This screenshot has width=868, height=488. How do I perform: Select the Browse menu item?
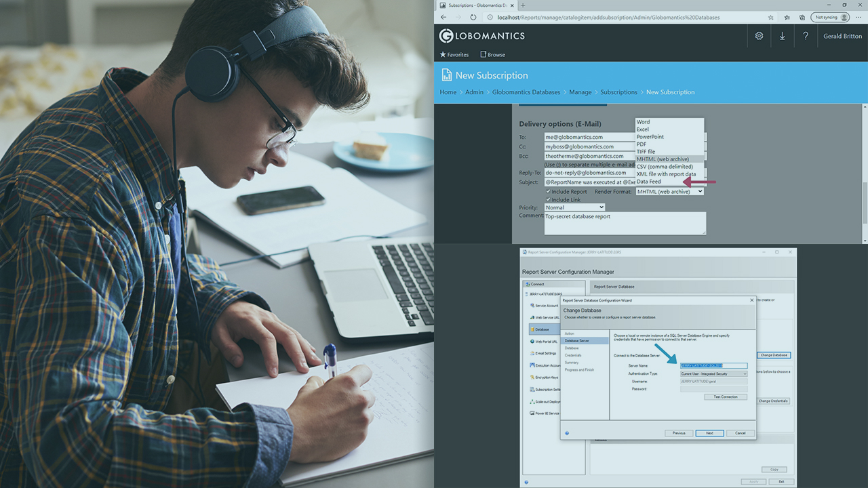click(492, 55)
